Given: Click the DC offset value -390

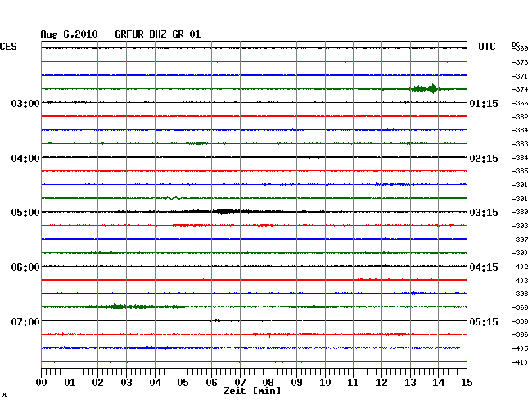Looking at the screenshot, I should click(x=520, y=253).
